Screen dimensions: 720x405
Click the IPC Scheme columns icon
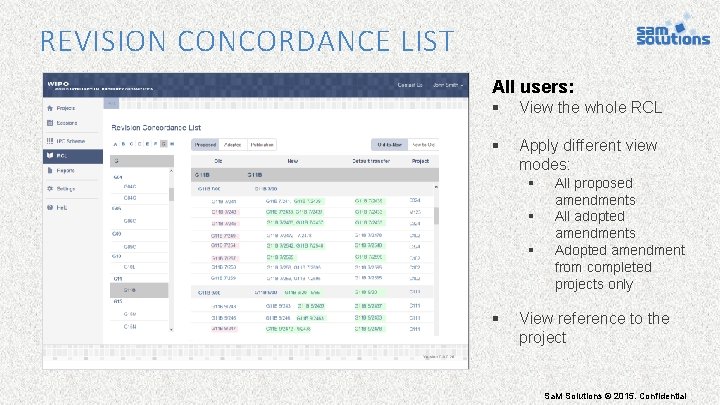[x=50, y=141]
